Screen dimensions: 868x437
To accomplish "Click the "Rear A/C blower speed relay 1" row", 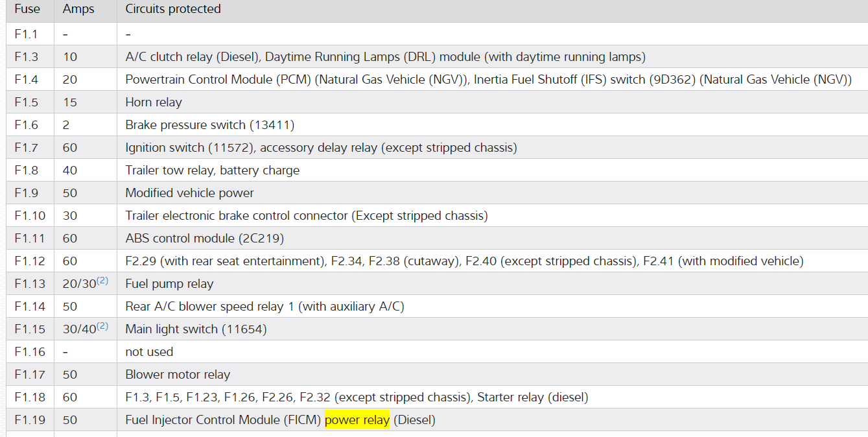I will coord(264,307).
